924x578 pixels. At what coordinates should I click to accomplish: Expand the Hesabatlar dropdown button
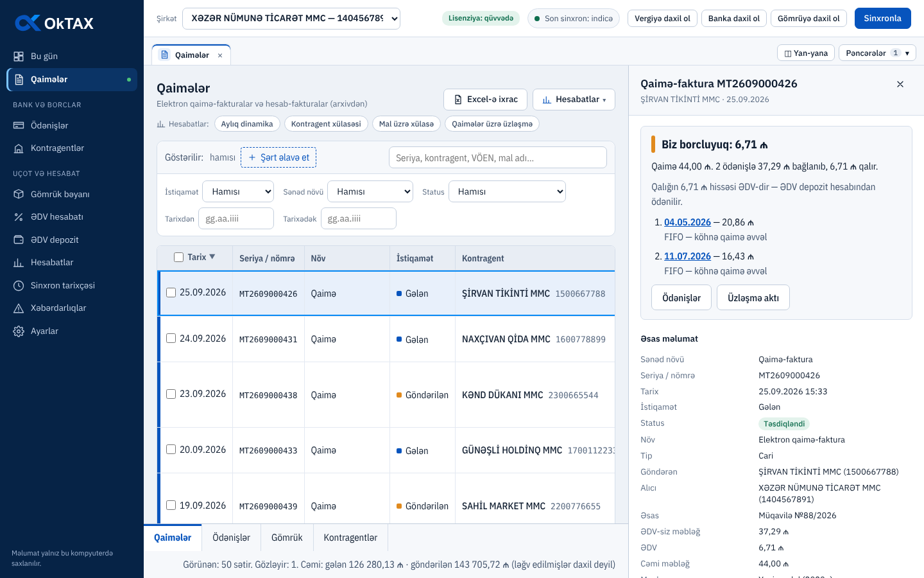tap(574, 100)
